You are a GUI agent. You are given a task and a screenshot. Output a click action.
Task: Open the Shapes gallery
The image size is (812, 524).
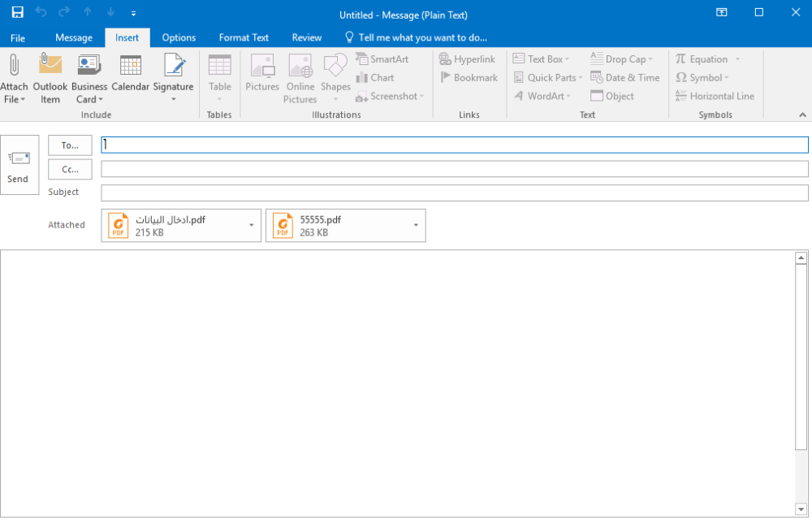click(x=335, y=79)
